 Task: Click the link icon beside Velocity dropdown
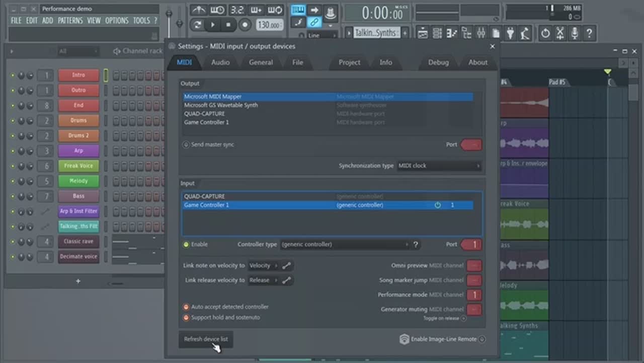[x=287, y=266]
